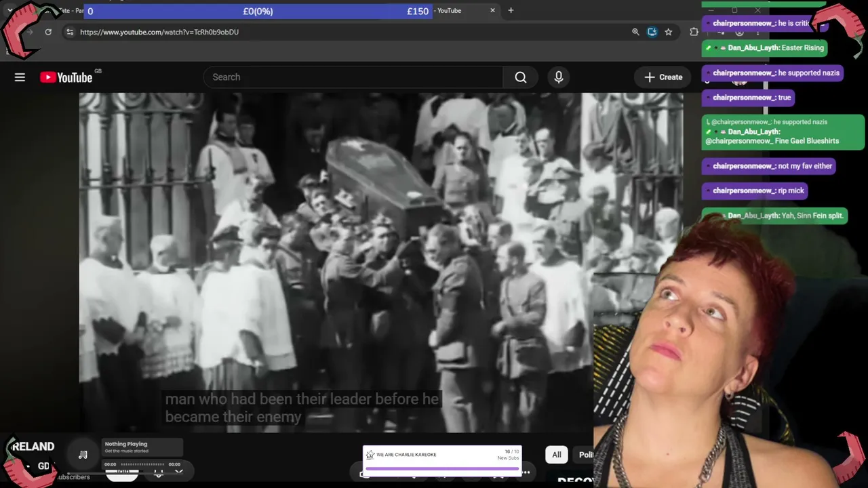Screen dimensions: 868x488
Task: Select chat message 'true' by chairpersonmeow_
Action: coord(748,98)
